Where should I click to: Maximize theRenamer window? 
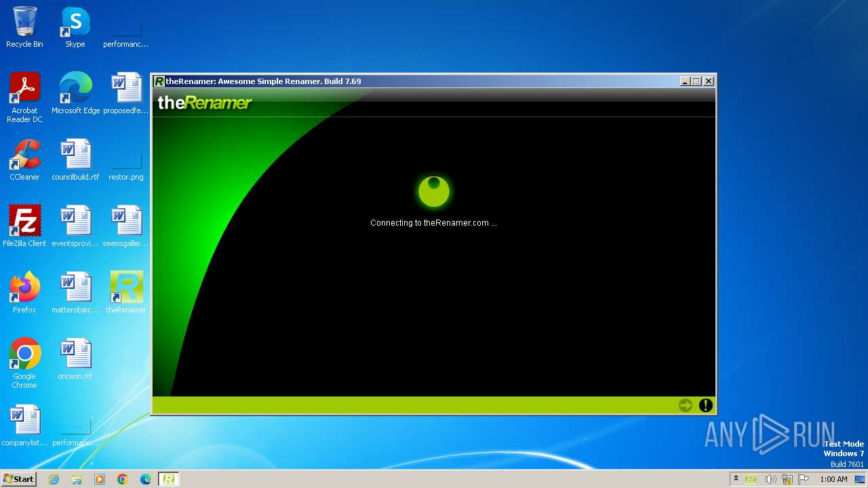(696, 81)
